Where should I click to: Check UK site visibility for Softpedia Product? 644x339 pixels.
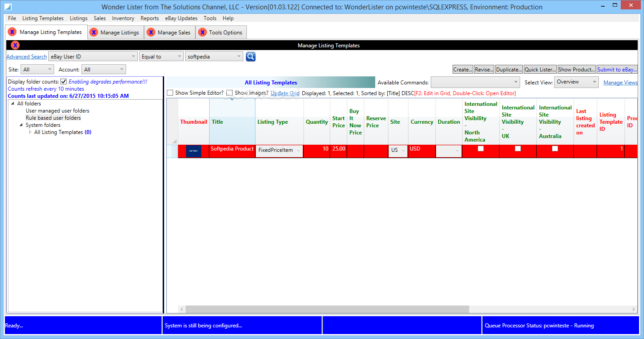click(x=518, y=149)
